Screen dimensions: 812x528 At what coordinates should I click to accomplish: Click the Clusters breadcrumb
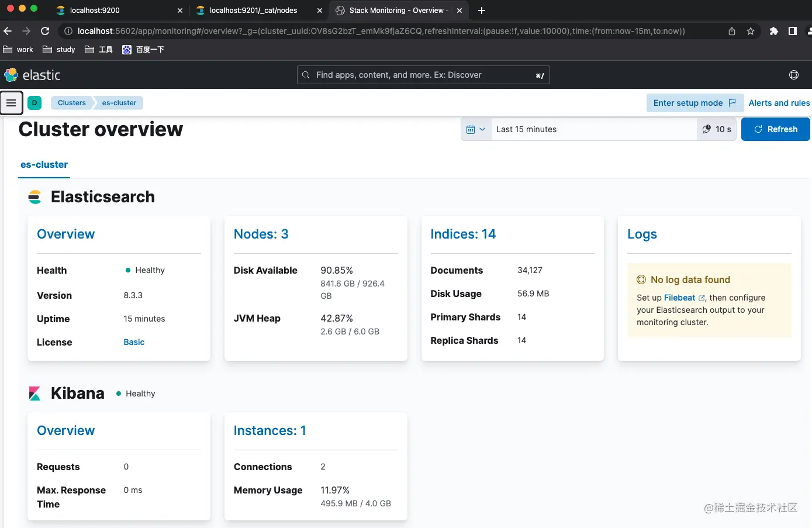tap(72, 103)
